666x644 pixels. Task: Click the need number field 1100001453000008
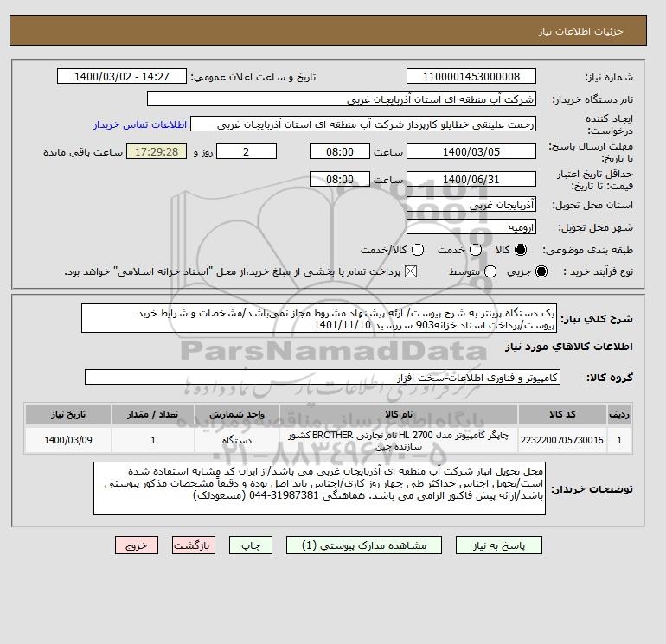pos(471,76)
